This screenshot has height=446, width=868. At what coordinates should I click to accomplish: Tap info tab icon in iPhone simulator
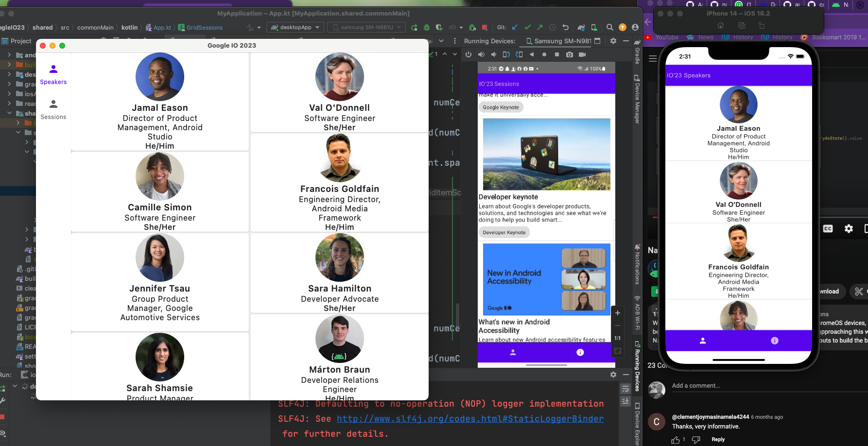(775, 341)
